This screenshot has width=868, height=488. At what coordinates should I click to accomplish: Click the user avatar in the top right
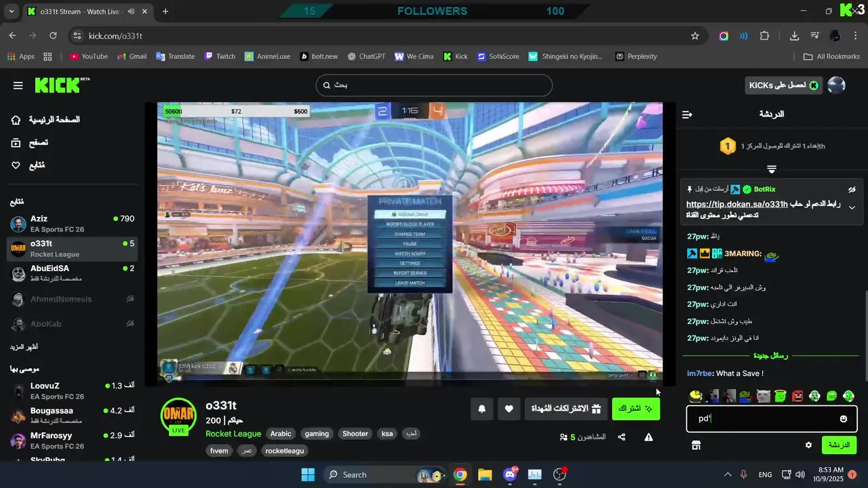[837, 85]
